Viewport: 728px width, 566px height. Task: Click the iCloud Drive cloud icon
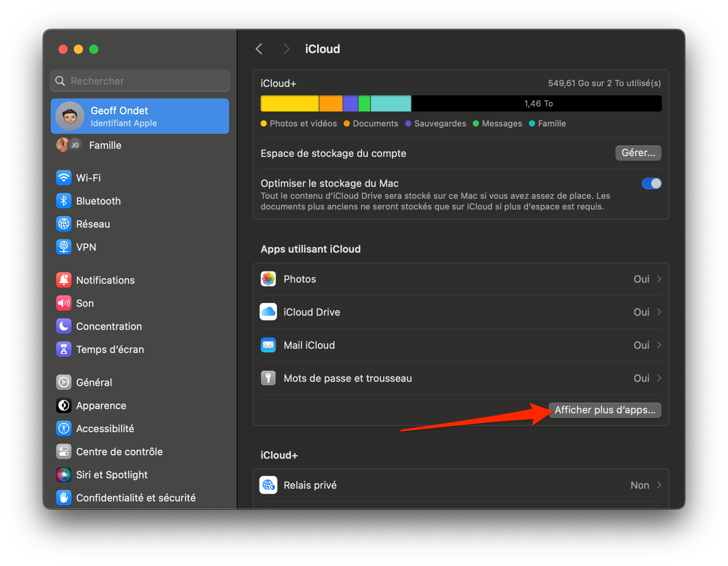pos(268,312)
